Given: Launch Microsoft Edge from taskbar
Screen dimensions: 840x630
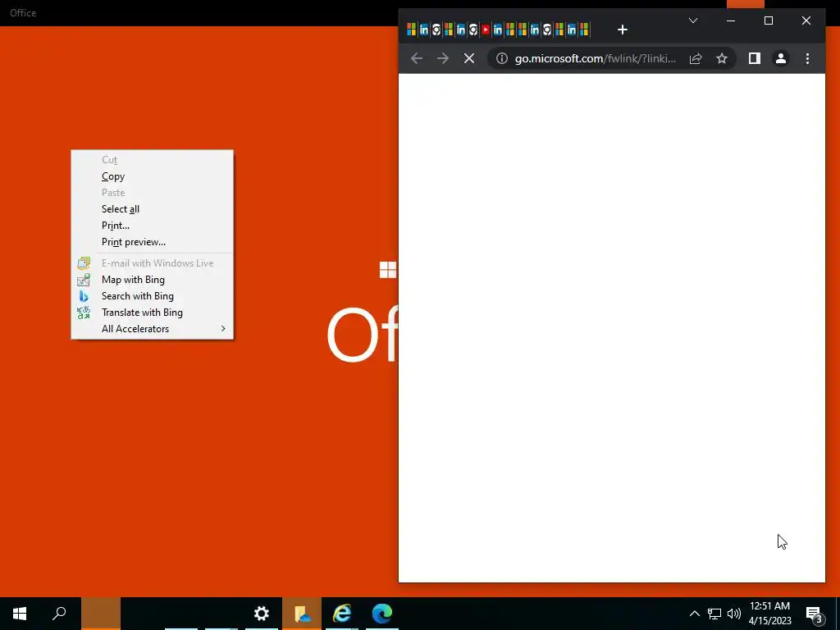Looking at the screenshot, I should tap(382, 614).
